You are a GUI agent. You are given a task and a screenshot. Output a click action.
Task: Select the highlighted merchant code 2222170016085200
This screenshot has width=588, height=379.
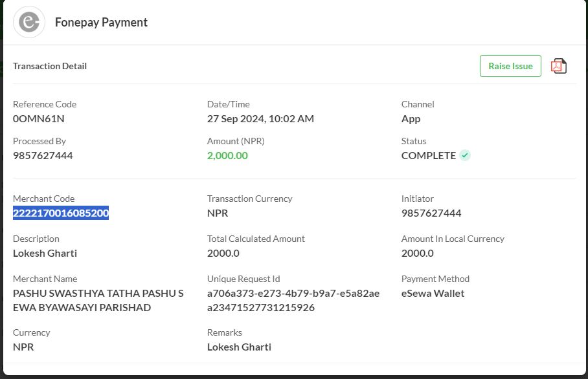pyautogui.click(x=61, y=213)
